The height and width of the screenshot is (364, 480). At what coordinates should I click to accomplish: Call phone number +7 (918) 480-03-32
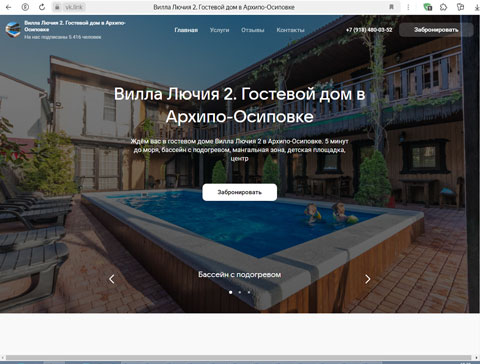tap(369, 30)
